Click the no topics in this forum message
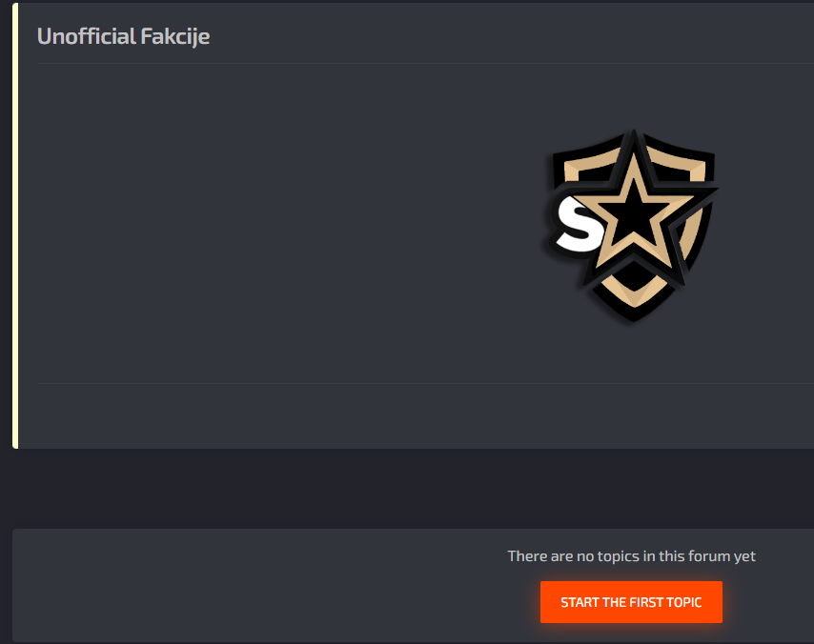Image resolution: width=814 pixels, height=644 pixels. (631, 555)
